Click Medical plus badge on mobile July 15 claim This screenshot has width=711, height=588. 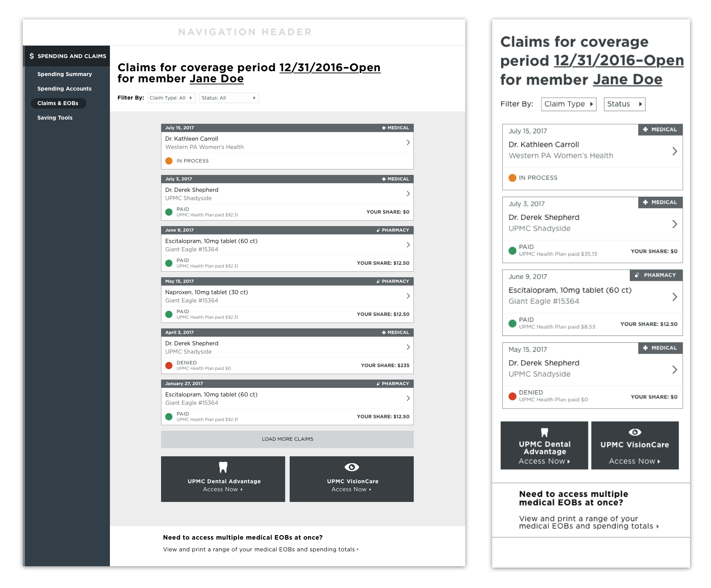pos(660,129)
